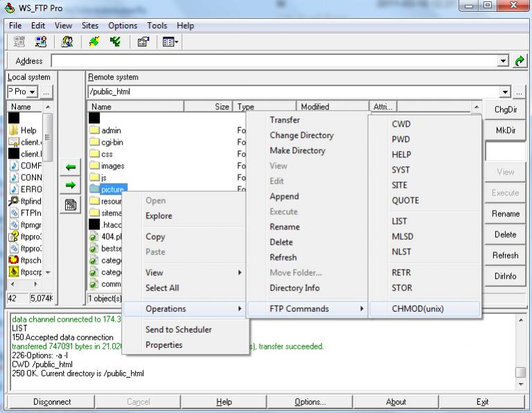Click the 'picture' folder name
Image resolution: width=532 pixels, height=413 pixels.
[x=113, y=189]
